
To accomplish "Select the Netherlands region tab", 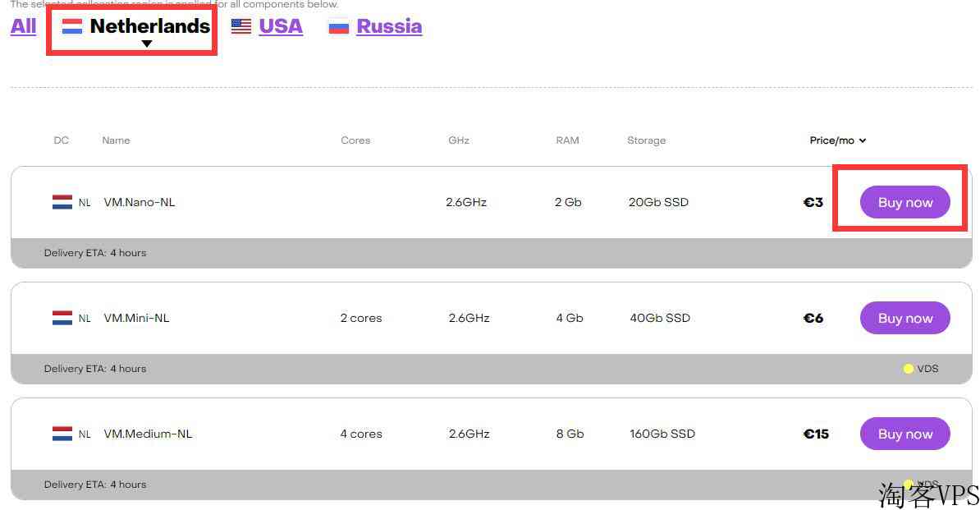I will (149, 26).
